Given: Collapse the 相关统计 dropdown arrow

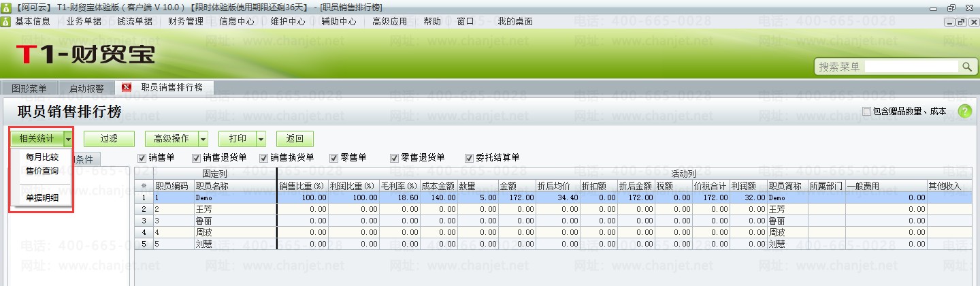Looking at the screenshot, I should [67, 139].
